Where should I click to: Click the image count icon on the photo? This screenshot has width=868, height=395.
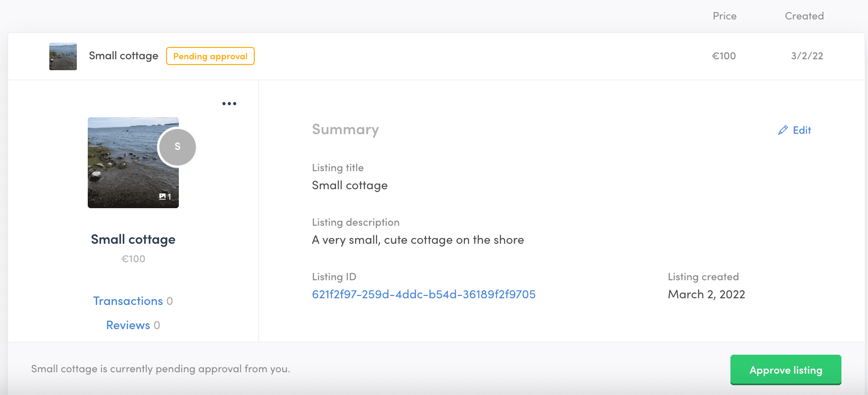coord(163,196)
